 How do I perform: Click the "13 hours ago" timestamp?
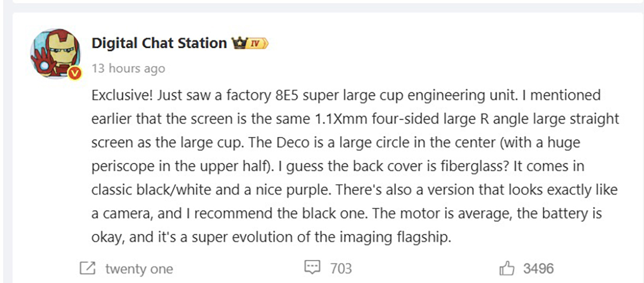[x=128, y=69]
